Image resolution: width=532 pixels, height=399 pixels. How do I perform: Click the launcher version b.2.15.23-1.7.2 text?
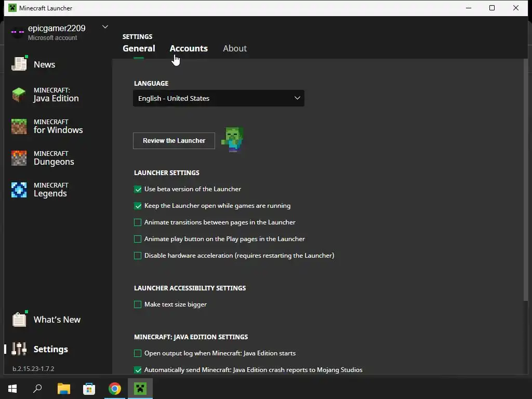click(x=33, y=368)
